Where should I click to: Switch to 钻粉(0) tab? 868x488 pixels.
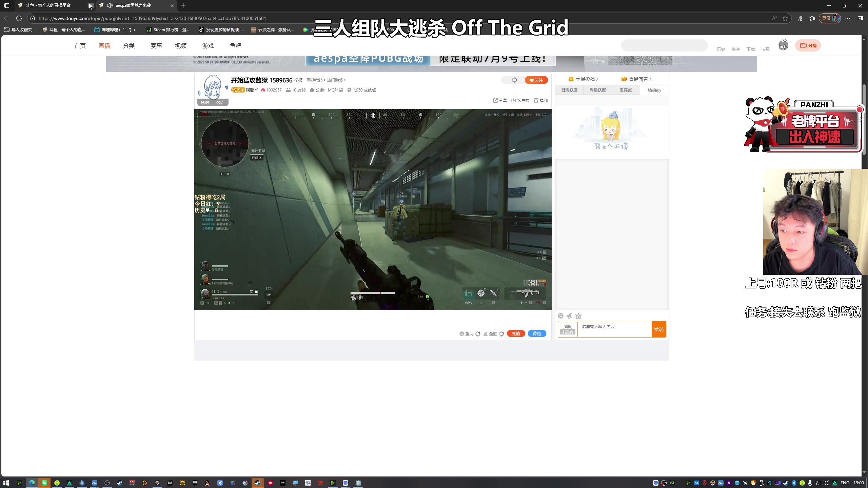tap(654, 90)
